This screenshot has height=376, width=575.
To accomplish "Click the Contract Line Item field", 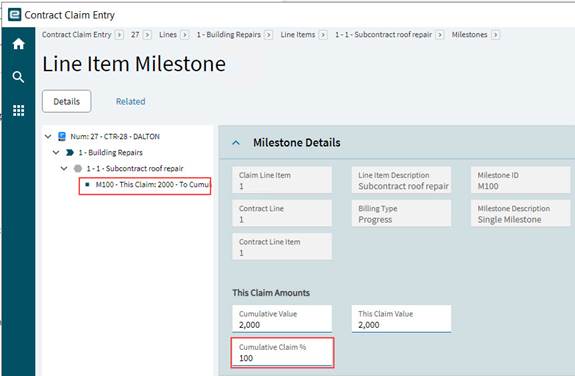I will pos(282,247).
